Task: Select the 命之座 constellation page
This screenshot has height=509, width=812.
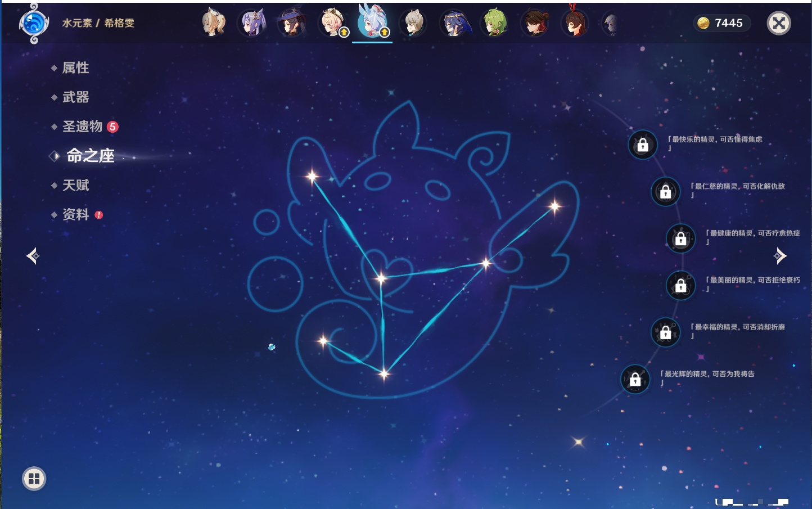Action: 90,156
